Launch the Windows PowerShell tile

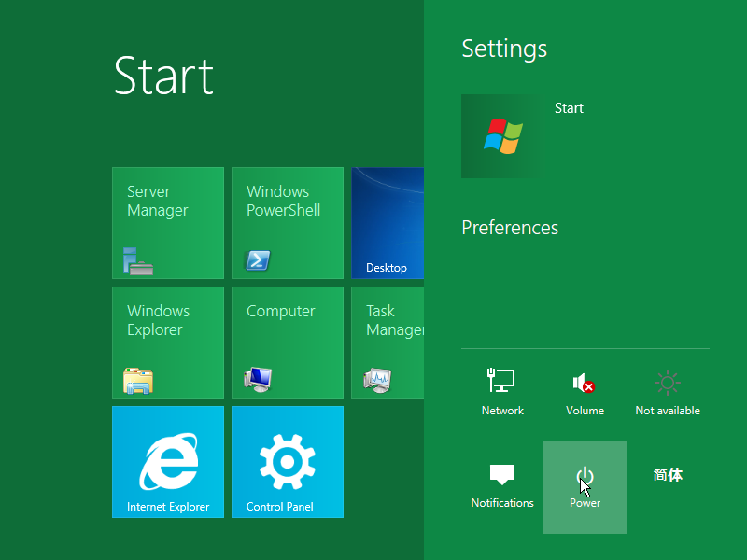(288, 223)
